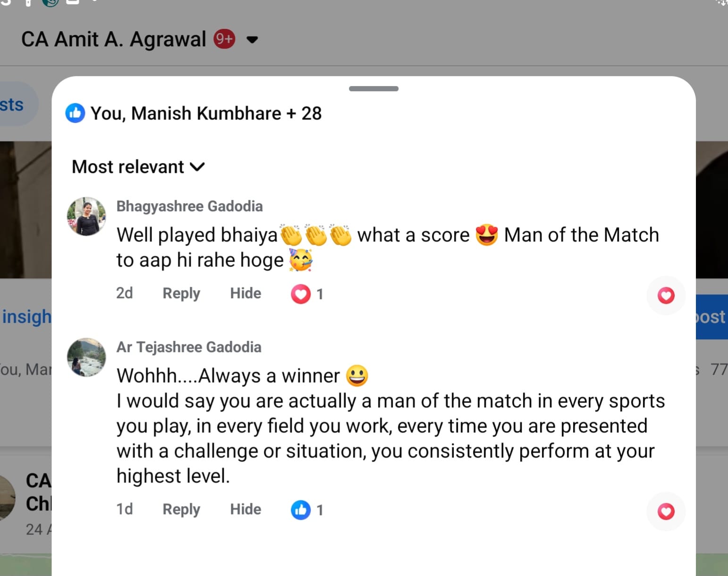Open Bhagyashree Gadodia's profile picture
Viewport: 728px width, 576px height.
tap(86, 216)
